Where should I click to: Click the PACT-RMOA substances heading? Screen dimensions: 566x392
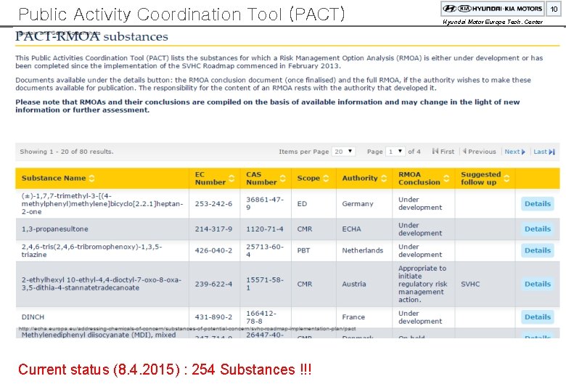click(x=91, y=36)
